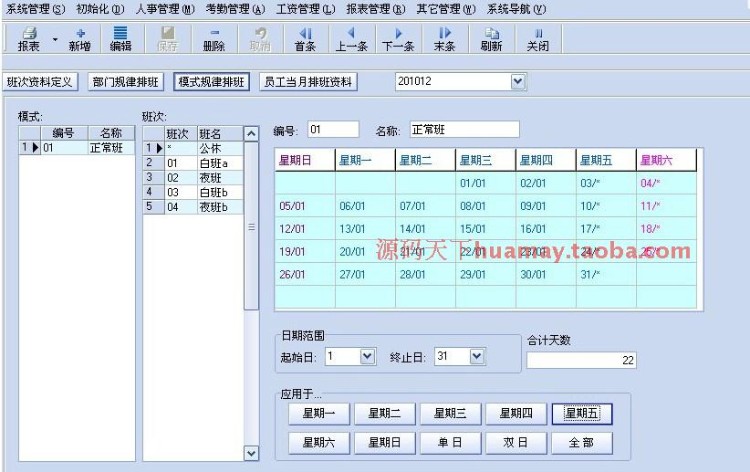Switch to 模式规律排班 tab
This screenshot has width=750, height=472.
click(211, 82)
